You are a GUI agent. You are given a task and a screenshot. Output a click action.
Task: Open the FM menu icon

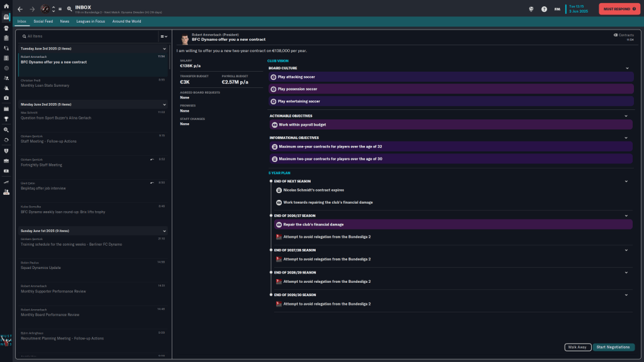[557, 9]
